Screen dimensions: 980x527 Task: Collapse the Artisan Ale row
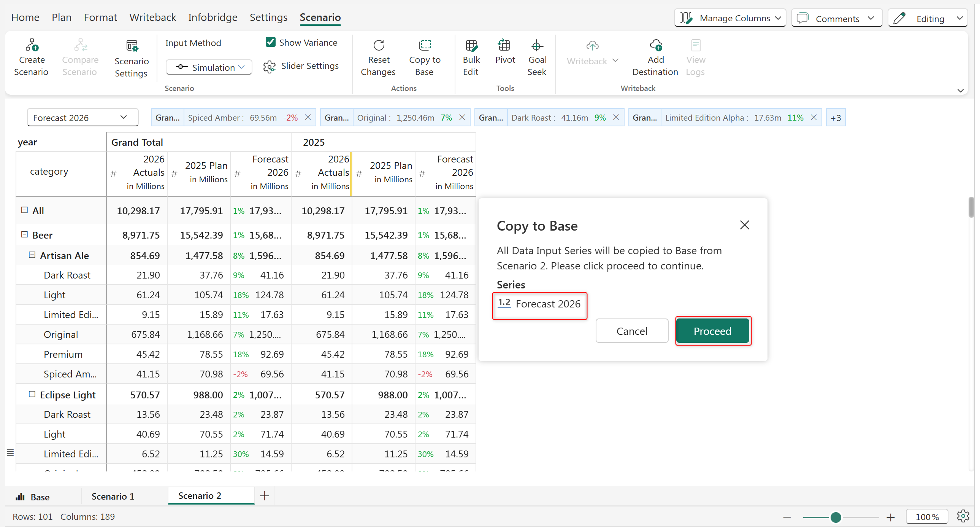pyautogui.click(x=32, y=255)
